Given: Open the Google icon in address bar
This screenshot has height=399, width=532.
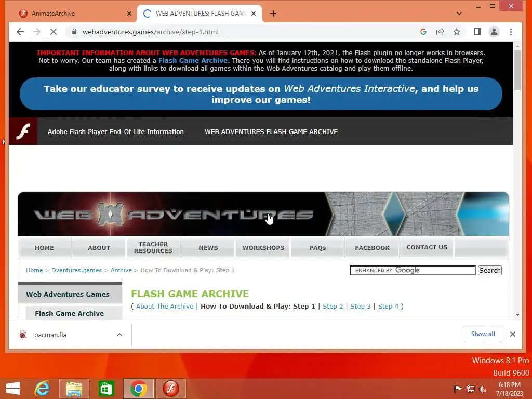Looking at the screenshot, I should [423, 32].
